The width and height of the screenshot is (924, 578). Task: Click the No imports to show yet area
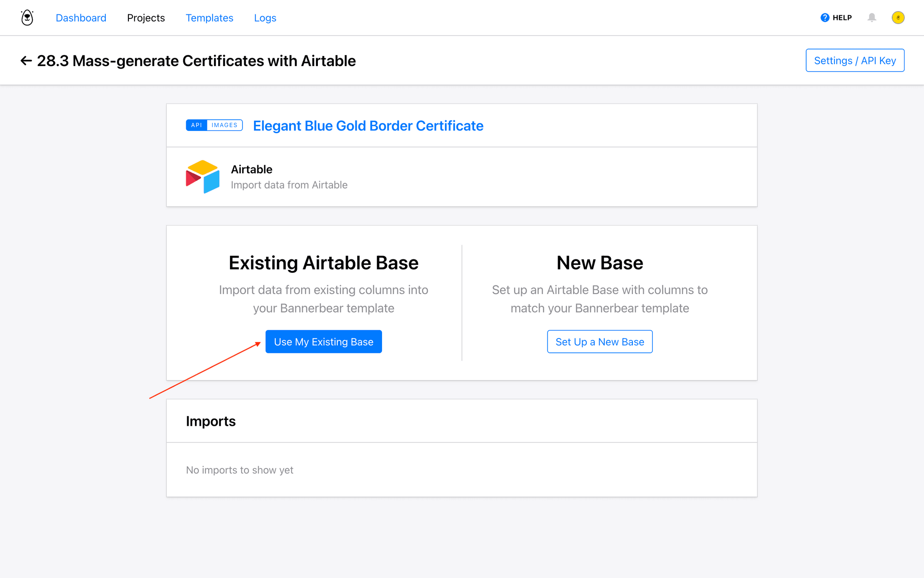[x=239, y=470]
